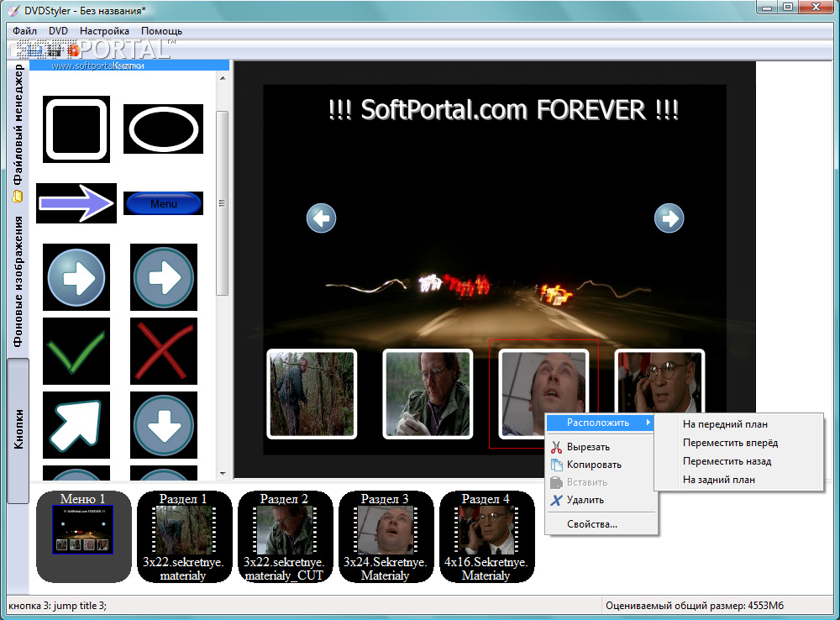
Task: Select the Раздел 1 title thumbnail
Action: point(184,536)
